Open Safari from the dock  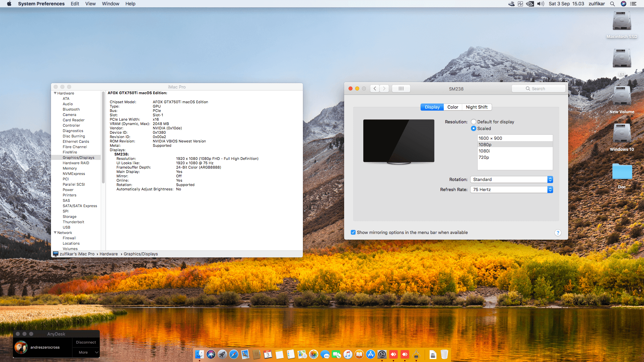pos(234,354)
